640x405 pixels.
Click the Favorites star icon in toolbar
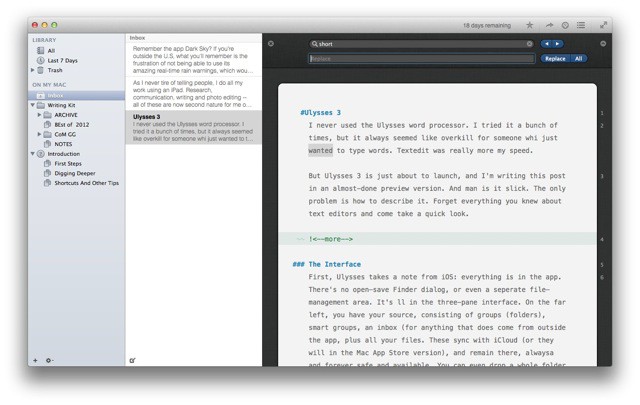(530, 24)
